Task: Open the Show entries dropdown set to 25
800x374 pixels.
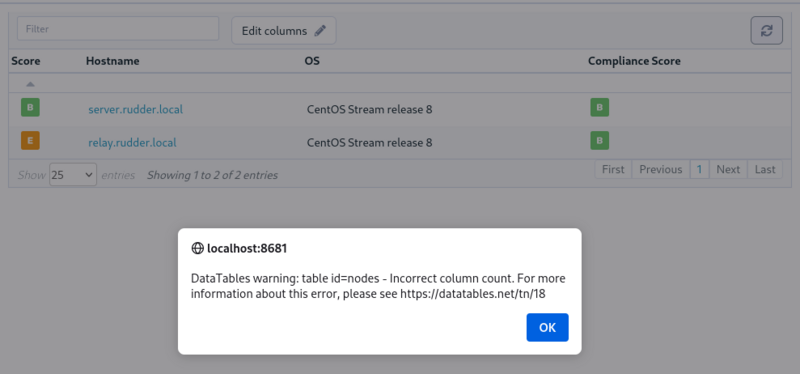Action: (x=73, y=174)
